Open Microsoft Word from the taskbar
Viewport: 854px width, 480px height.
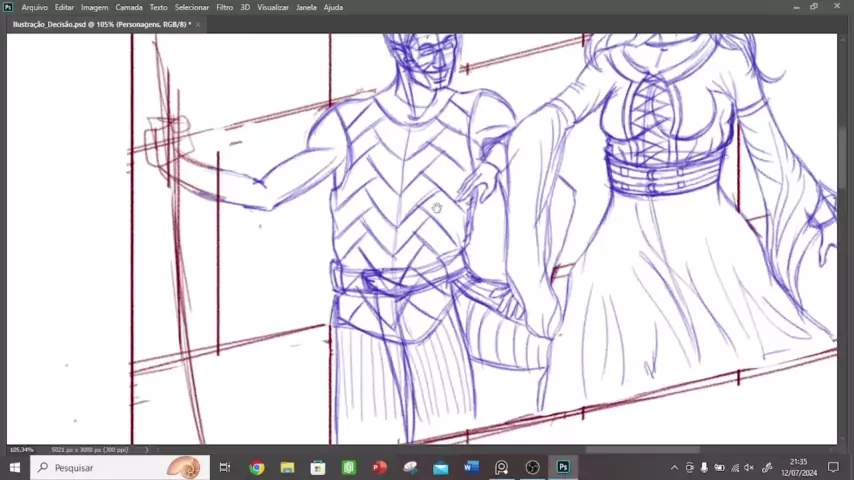click(471, 467)
